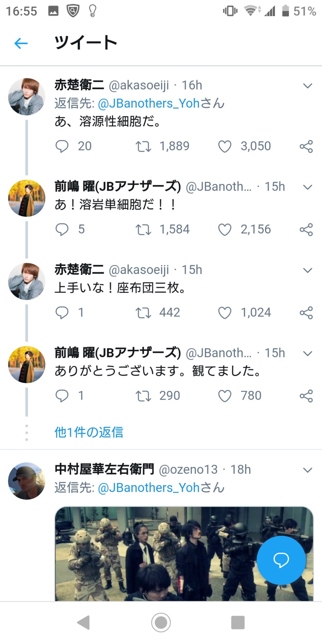
Task: Reply to the 上手いな！座布団三枚 tweet
Action: pyautogui.click(x=62, y=313)
